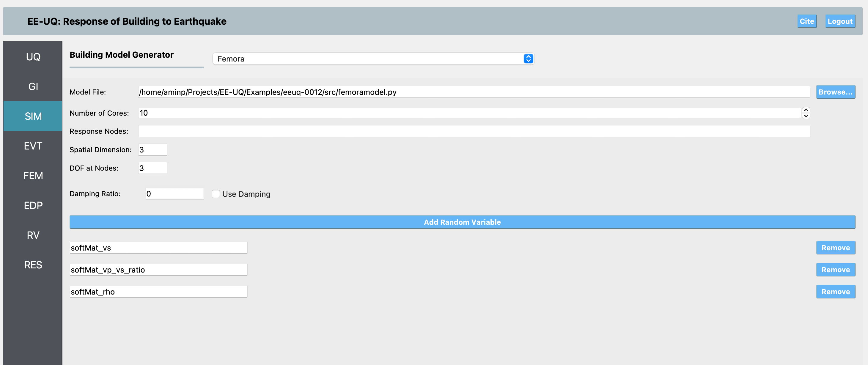Click the Cite button in header

click(807, 21)
